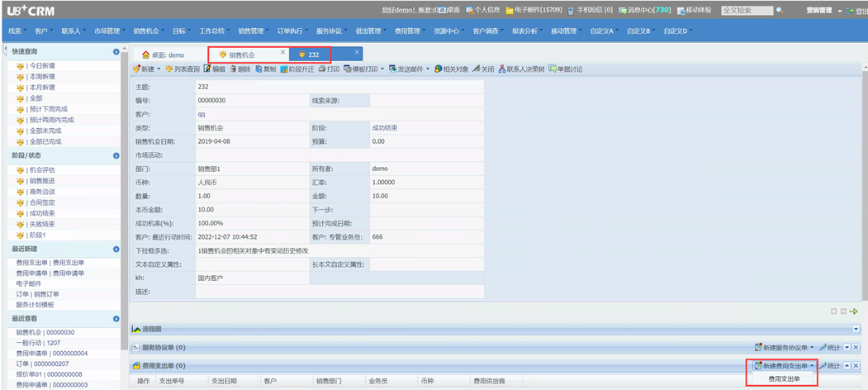Open the 服务协议 menu
868x390 pixels.
click(x=329, y=31)
